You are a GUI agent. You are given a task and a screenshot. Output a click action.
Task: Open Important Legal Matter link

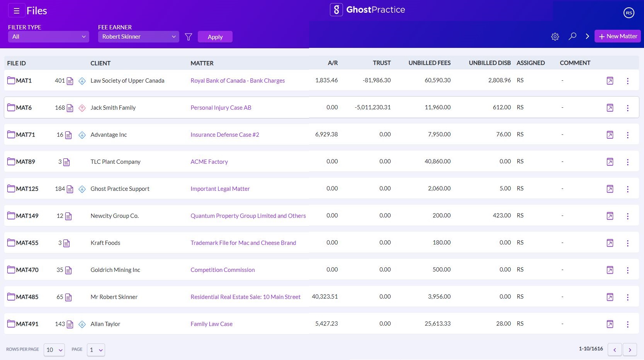(x=220, y=189)
